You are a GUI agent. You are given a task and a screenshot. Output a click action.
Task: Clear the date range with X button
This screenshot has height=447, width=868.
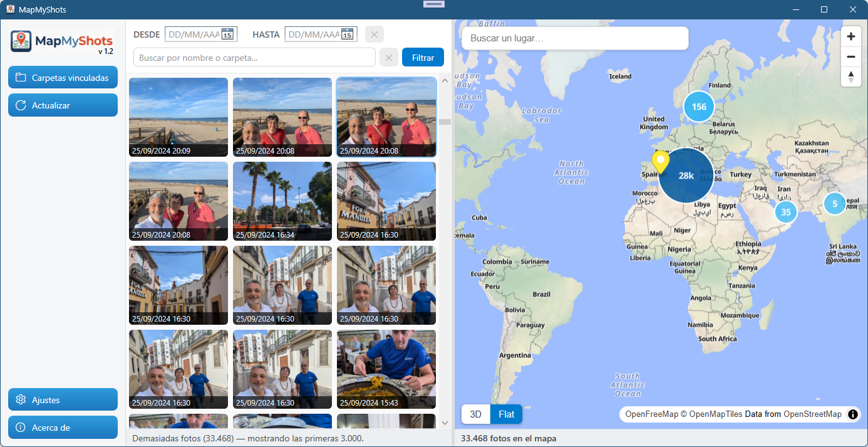(x=375, y=34)
